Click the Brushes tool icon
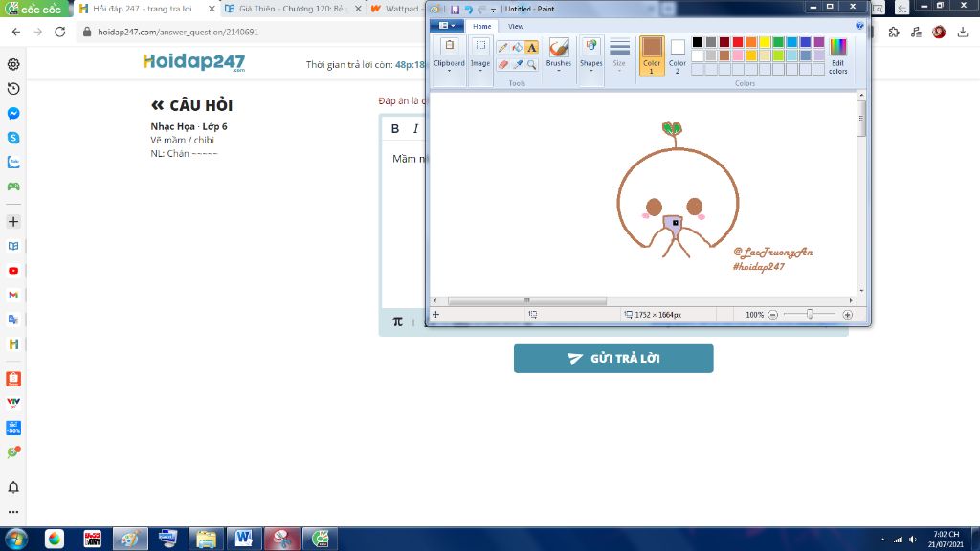Screen dimensions: 980x551 [559, 48]
